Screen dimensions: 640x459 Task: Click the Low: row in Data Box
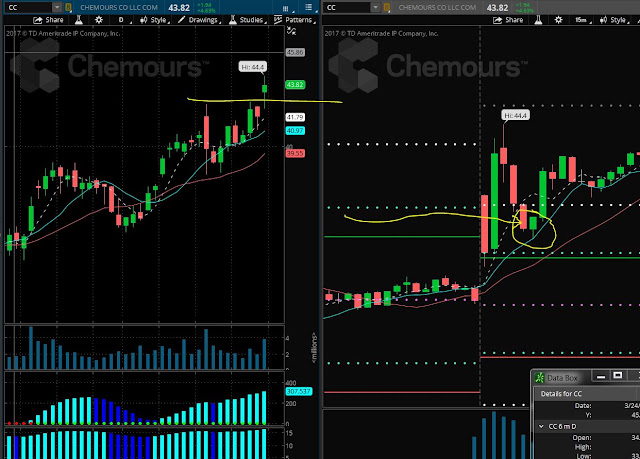(x=587, y=456)
